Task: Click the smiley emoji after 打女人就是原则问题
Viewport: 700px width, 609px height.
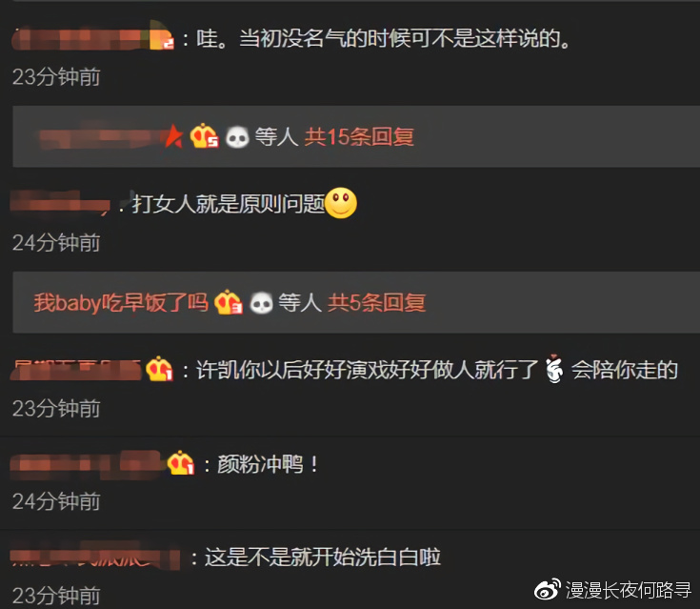Action: click(341, 203)
